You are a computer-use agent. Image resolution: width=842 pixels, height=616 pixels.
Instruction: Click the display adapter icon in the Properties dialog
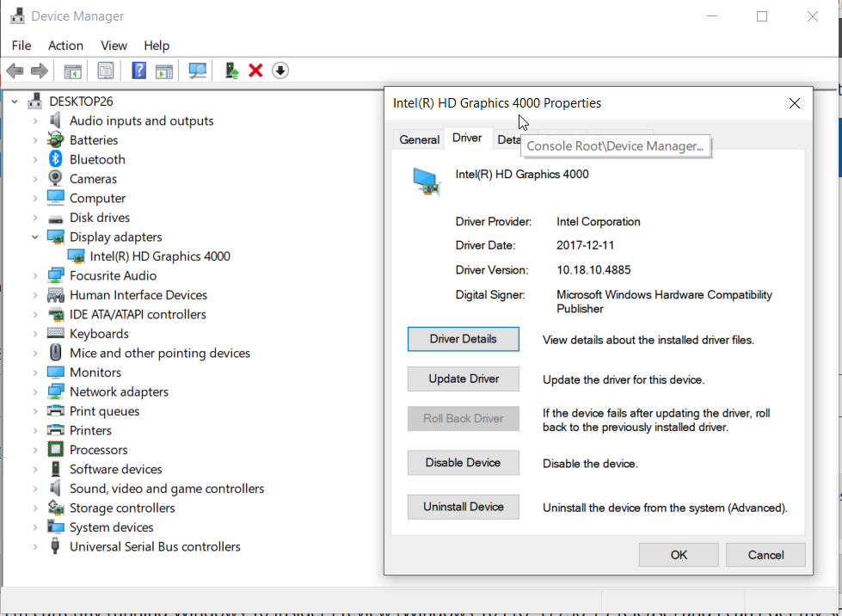[427, 182]
